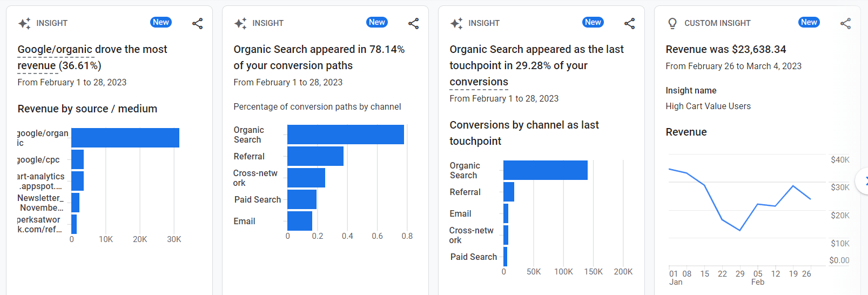
Task: Click the lightbulb Custom Insight icon
Action: [x=672, y=23]
